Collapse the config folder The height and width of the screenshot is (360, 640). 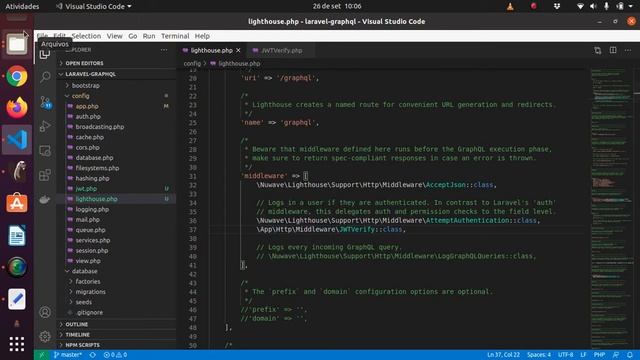116,96
